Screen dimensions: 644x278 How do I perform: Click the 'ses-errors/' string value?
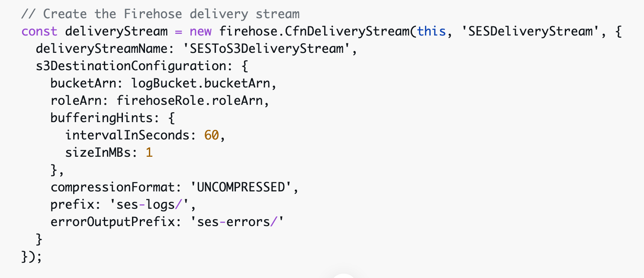(240, 222)
